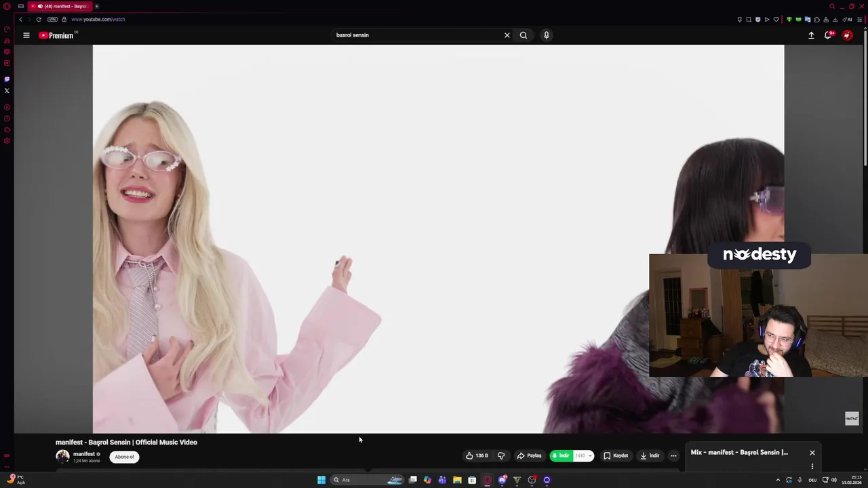
Task: Open Twitch in Opera sidebar
Action: [x=7, y=79]
